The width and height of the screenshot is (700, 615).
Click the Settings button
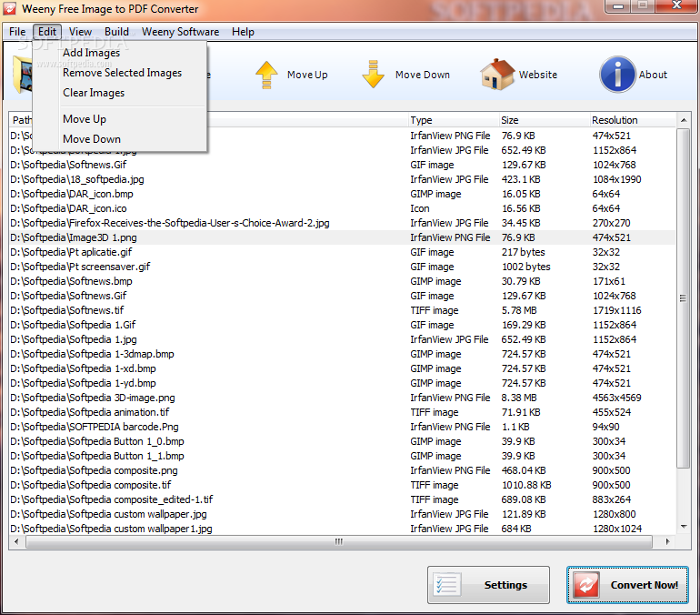(x=488, y=585)
